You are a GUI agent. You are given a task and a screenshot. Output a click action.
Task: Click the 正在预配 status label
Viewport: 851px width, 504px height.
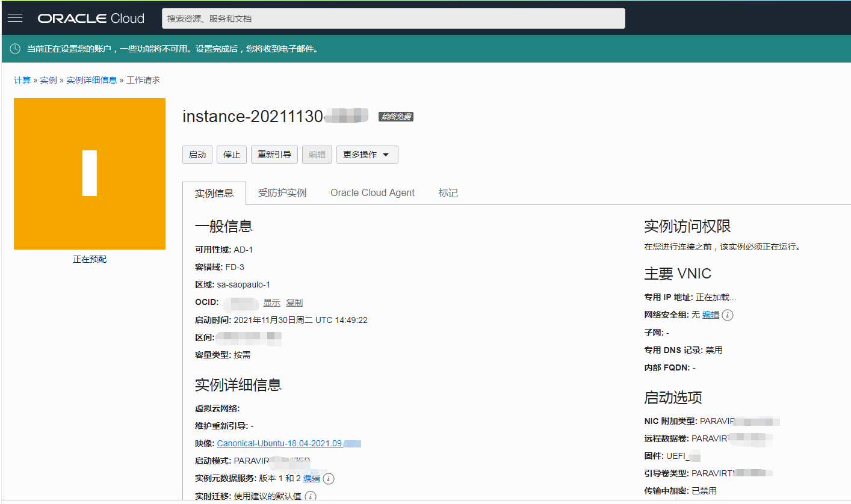[90, 260]
